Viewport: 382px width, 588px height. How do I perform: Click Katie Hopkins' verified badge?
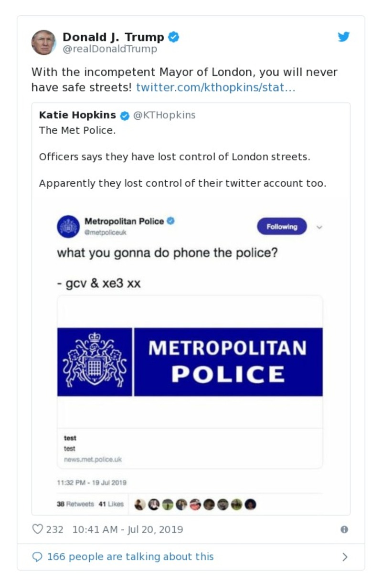coord(124,115)
